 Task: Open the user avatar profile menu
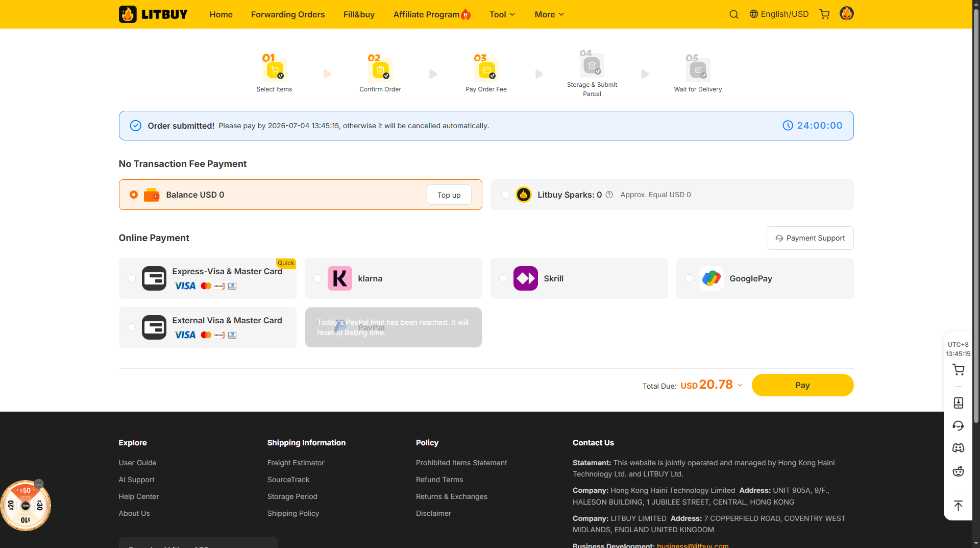pyautogui.click(x=847, y=14)
